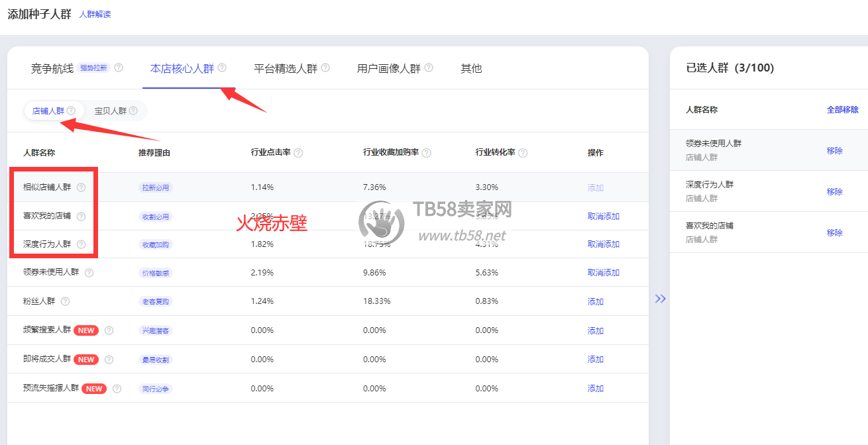Switch to 宝贝人群 sub-tab
The image size is (868, 445).
[111, 111]
